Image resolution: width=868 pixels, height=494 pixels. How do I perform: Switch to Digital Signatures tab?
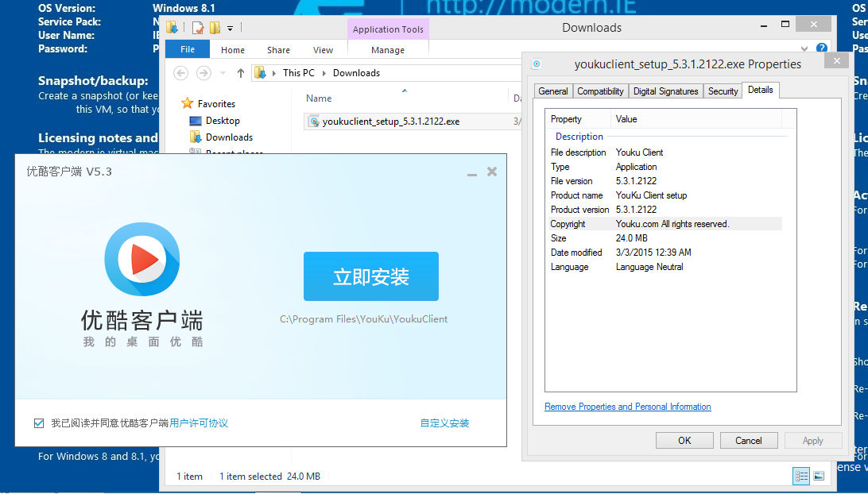pos(665,91)
